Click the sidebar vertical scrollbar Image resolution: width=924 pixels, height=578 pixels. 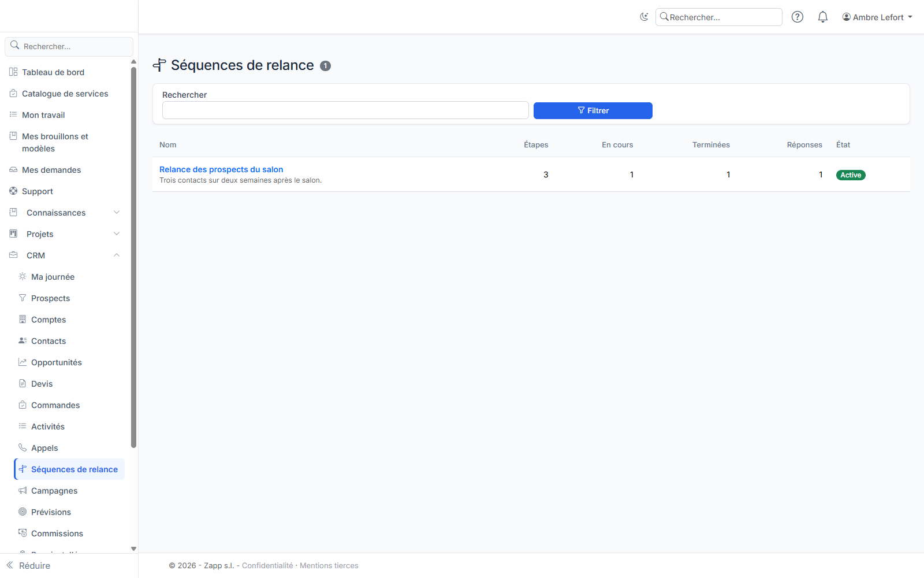[133, 257]
